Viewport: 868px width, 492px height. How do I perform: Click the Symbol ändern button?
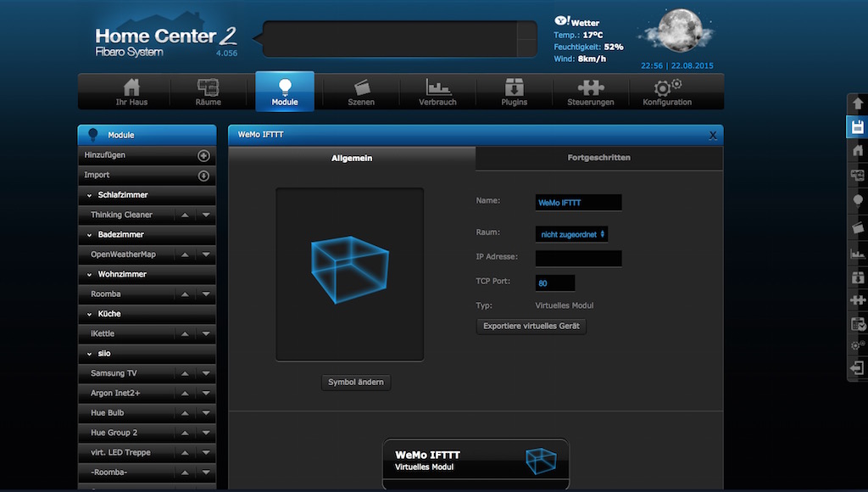click(x=356, y=383)
